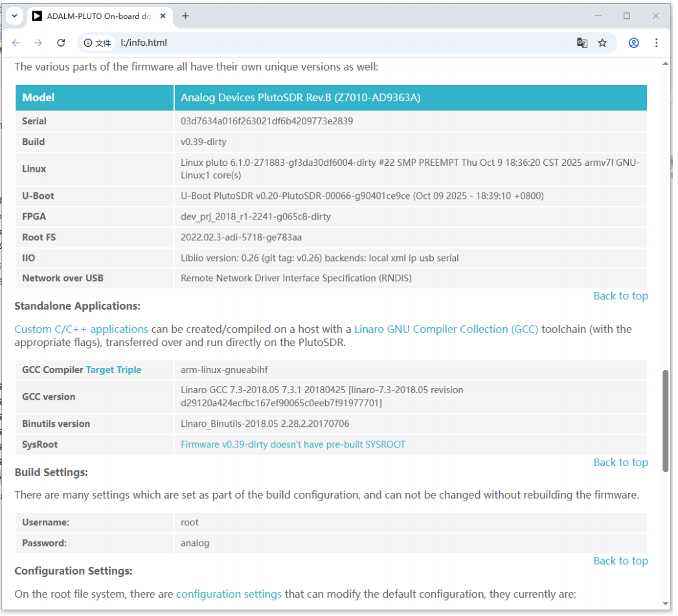Click the Linux pluto 6.1.0 kernel text
This screenshot has width=678, height=616.
[x=410, y=169]
